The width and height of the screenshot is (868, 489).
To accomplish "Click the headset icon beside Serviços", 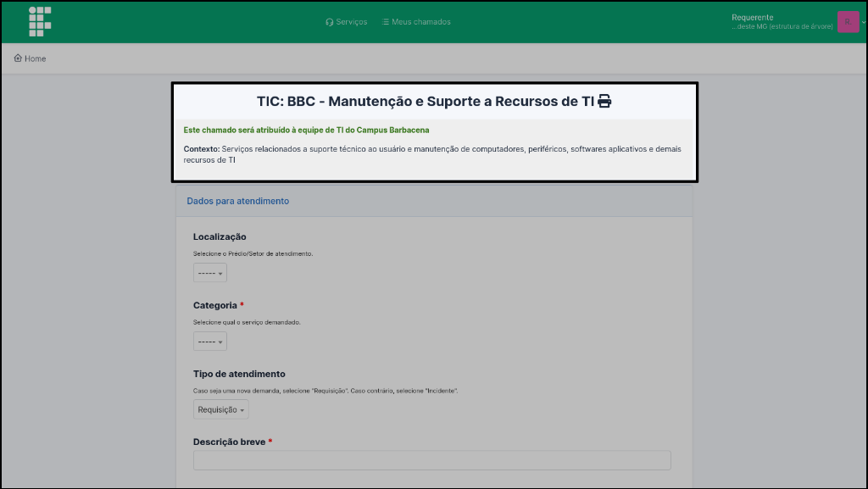I will pyautogui.click(x=329, y=22).
